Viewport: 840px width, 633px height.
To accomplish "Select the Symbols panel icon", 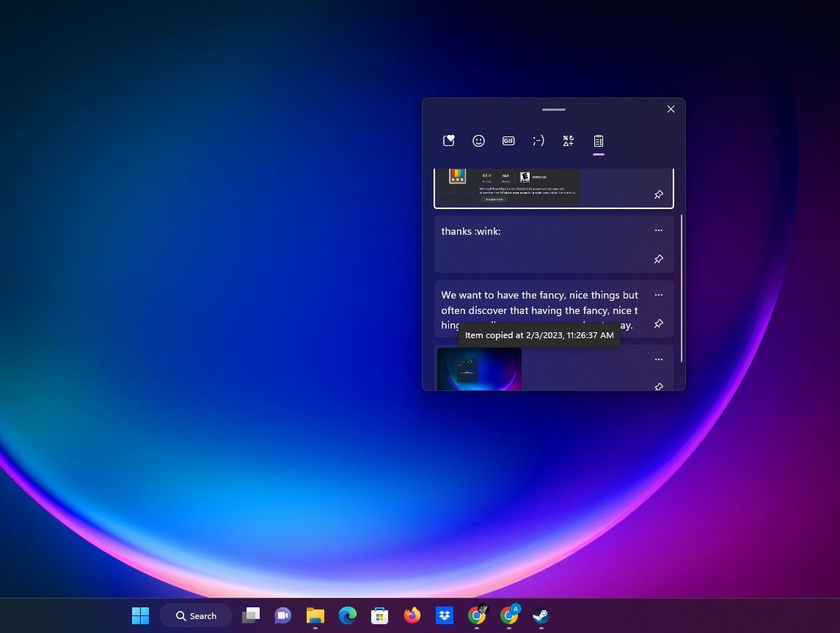I will pyautogui.click(x=568, y=140).
